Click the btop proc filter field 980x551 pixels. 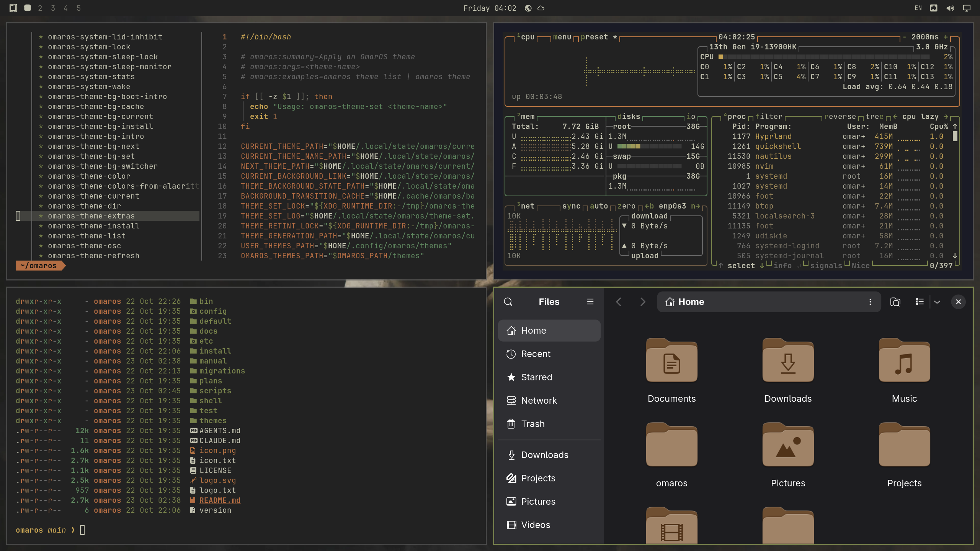769,116
